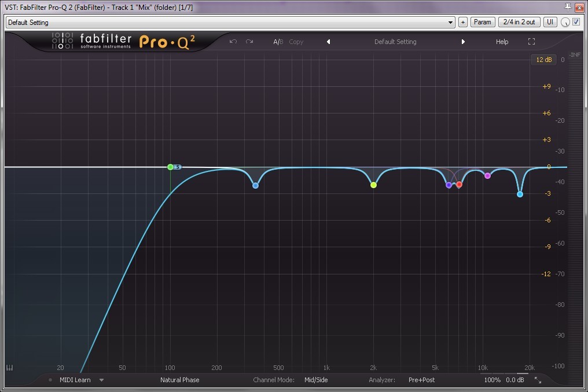
Task: Open the Default Setting preset combo box
Action: (x=230, y=23)
